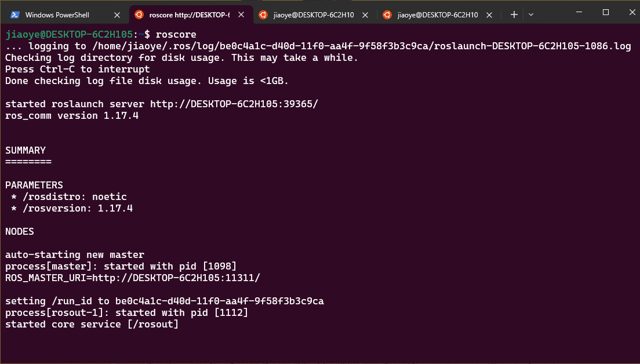Screen dimensions: 640x364
Task: Click the ROS_MASTER_URI address with port 11311
Action: coord(197,278)
